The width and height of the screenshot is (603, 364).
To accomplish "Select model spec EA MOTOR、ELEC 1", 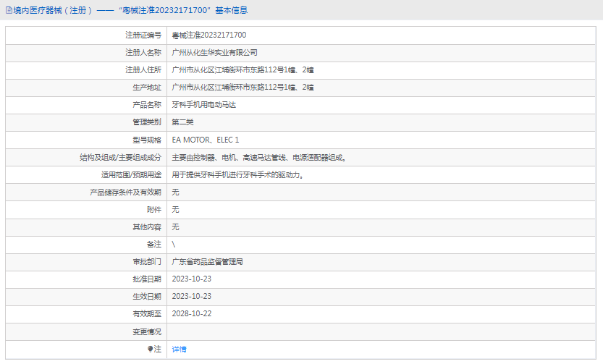I will [206, 140].
